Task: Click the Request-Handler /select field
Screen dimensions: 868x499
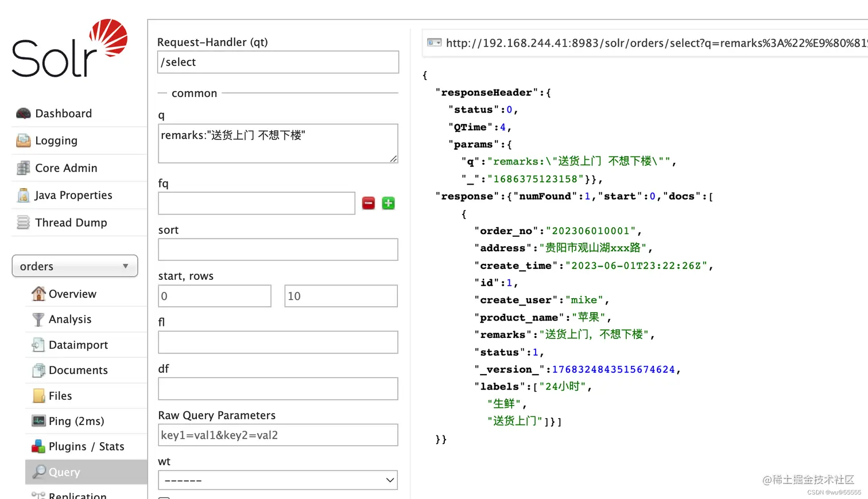Action: pyautogui.click(x=278, y=62)
